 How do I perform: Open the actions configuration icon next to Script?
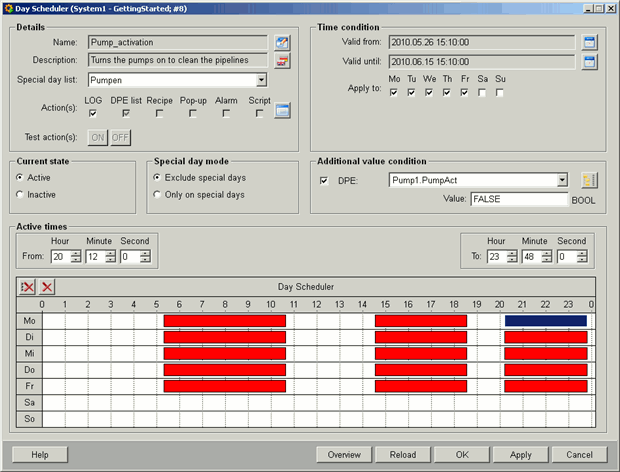pyautogui.click(x=282, y=110)
